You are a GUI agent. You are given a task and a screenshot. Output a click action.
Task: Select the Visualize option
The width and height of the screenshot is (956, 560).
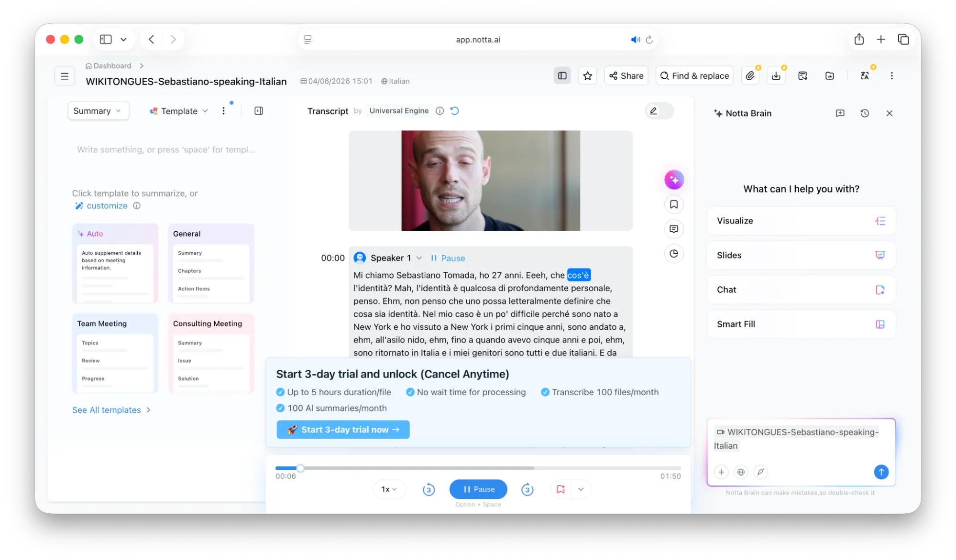click(x=801, y=221)
